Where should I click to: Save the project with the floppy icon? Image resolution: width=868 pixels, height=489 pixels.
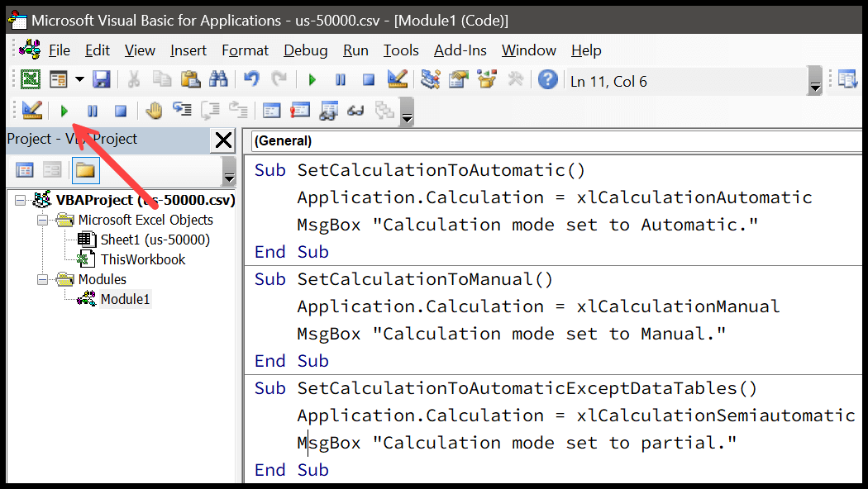102,79
